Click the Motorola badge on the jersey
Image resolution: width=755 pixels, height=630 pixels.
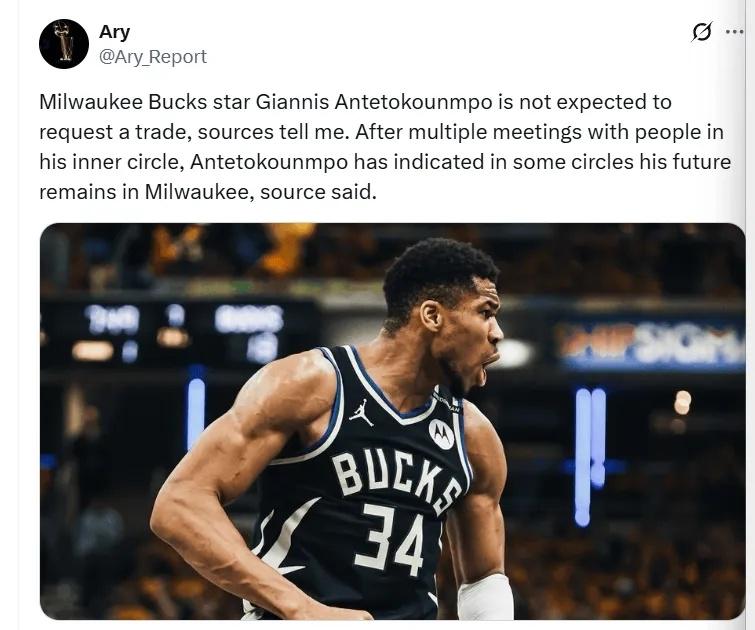click(441, 433)
